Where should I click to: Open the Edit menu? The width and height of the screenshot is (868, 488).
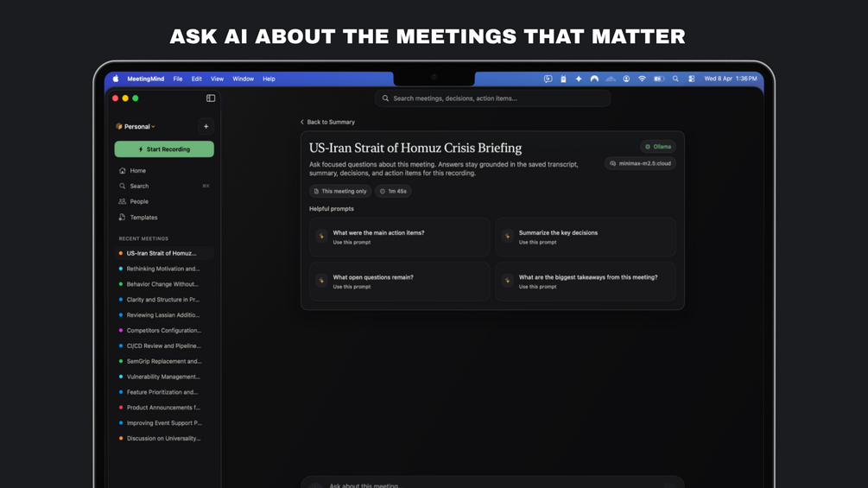pyautogui.click(x=197, y=79)
